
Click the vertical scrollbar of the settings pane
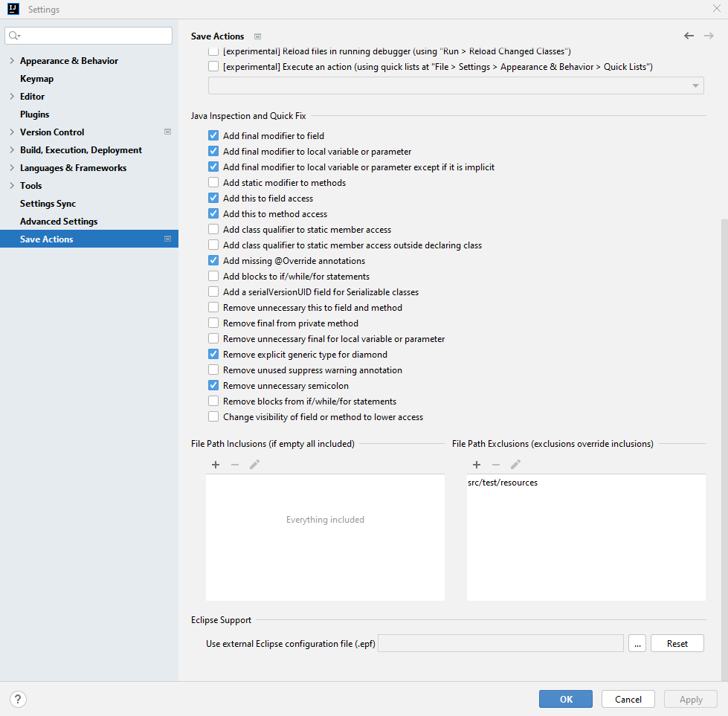[x=724, y=450]
